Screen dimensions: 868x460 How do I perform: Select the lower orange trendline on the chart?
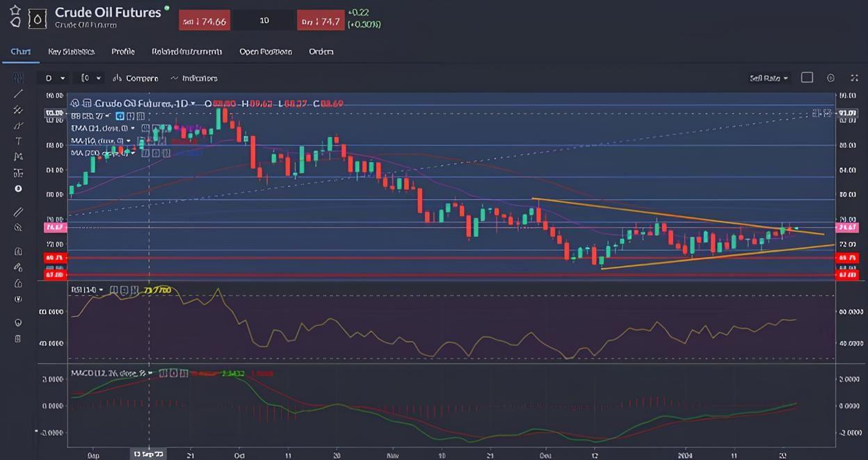(x=718, y=256)
